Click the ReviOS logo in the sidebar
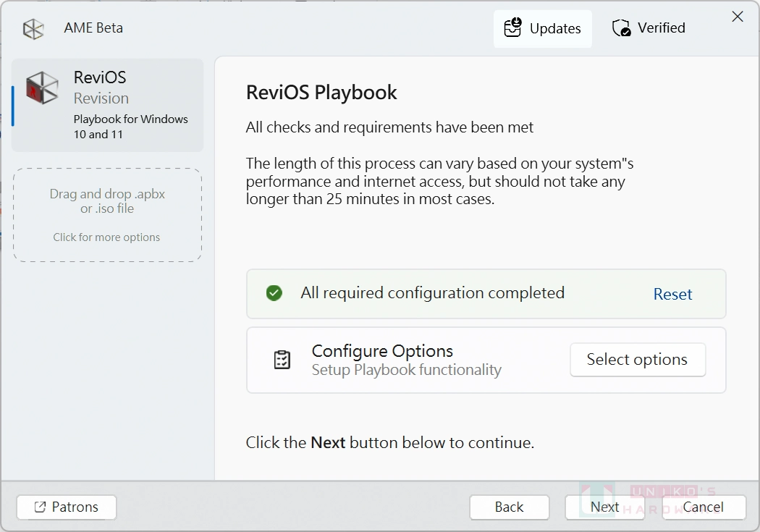This screenshot has width=760, height=532. (41, 88)
